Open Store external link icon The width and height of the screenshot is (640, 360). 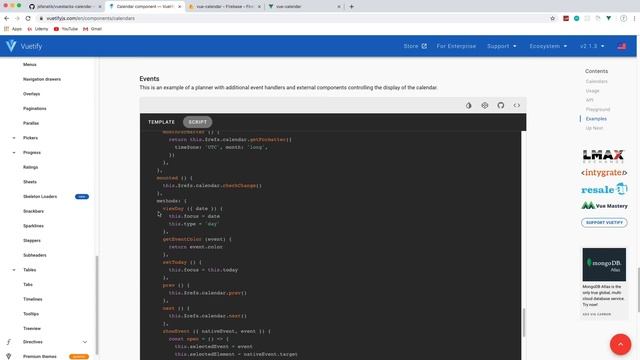[x=424, y=46]
